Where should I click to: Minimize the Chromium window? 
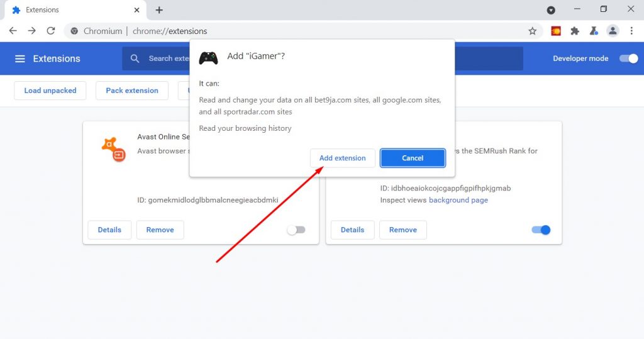[x=577, y=9]
